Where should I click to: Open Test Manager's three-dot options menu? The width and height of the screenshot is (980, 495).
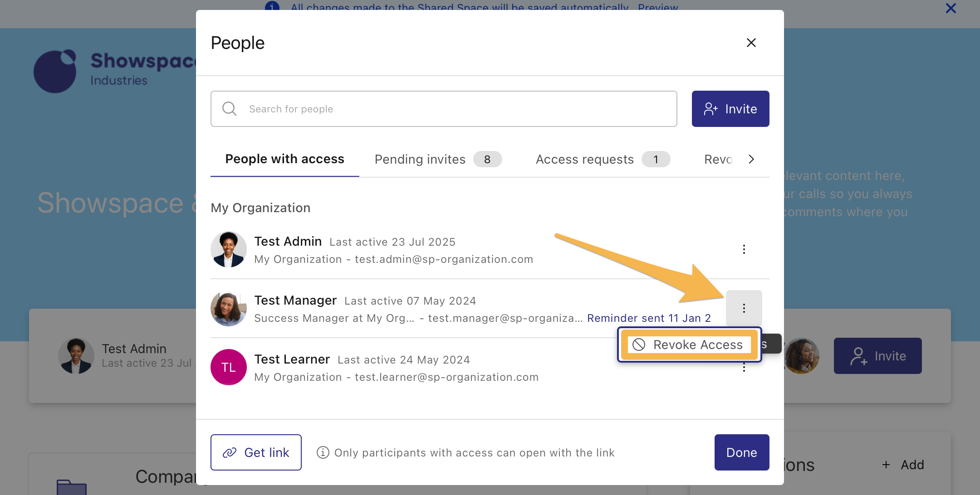click(x=744, y=308)
